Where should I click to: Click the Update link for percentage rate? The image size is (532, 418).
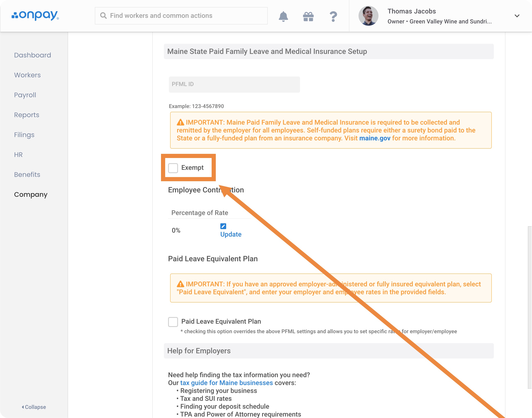(231, 234)
